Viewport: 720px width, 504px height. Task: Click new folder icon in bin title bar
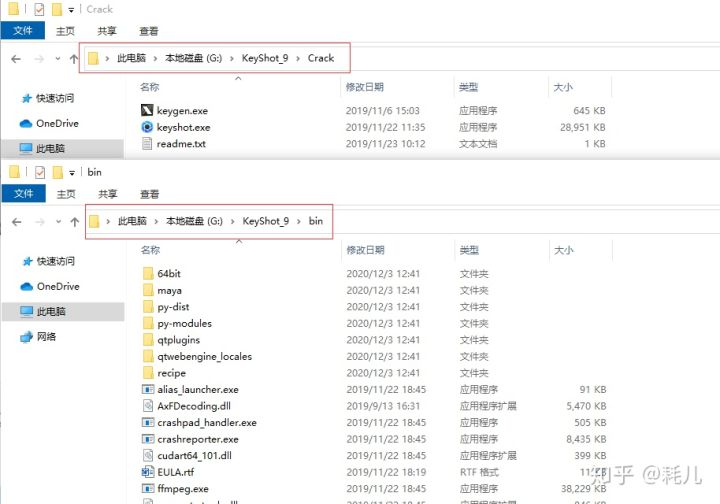pos(57,172)
